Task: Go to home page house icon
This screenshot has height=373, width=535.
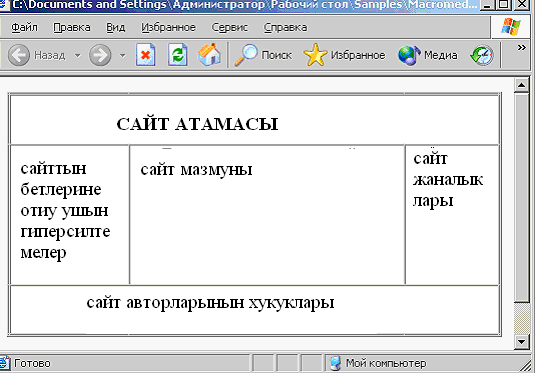Action: point(209,55)
